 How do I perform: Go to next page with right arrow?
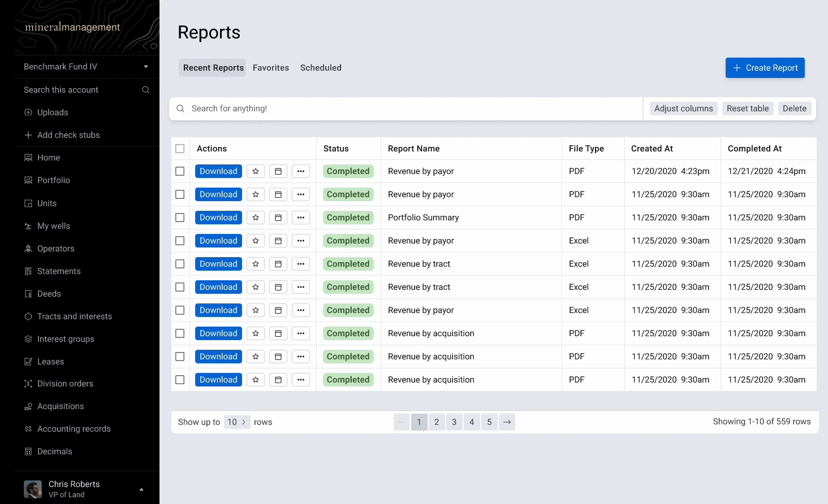[x=507, y=422]
